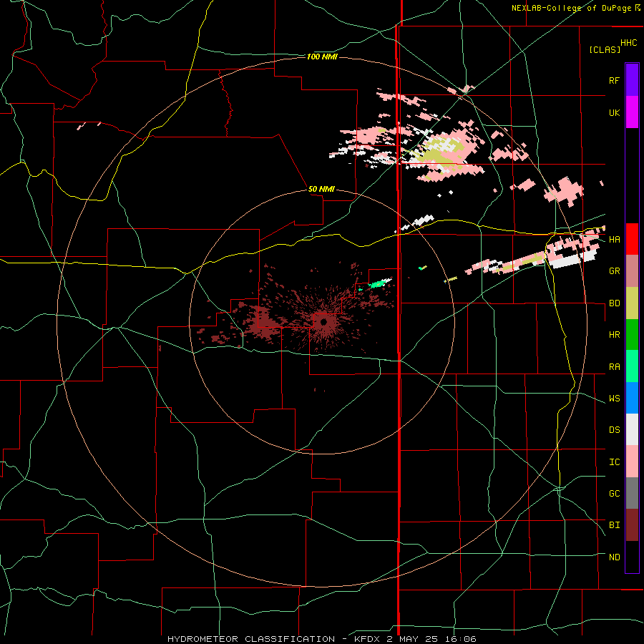Click the UK magenta legend swatch
The height and width of the screenshot is (644, 644).
(632, 112)
